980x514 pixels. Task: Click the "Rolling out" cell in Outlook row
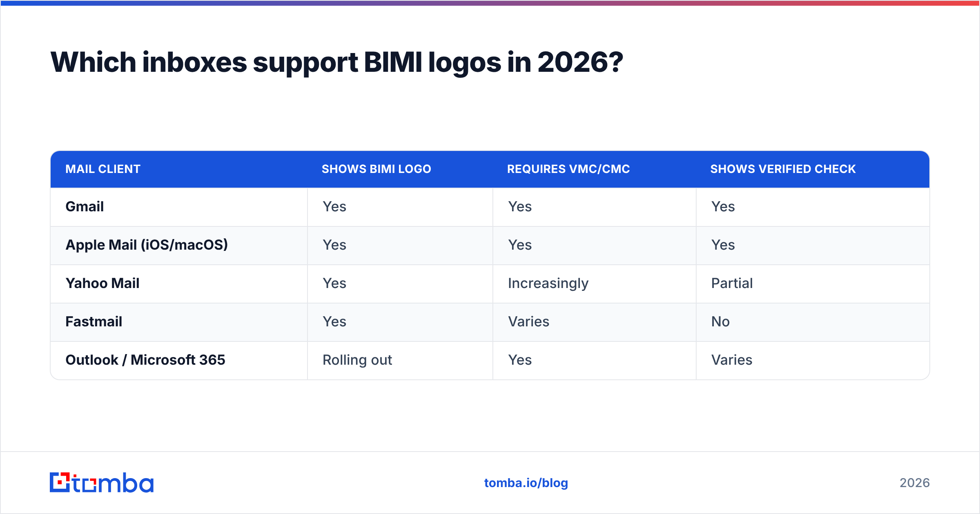(x=357, y=361)
